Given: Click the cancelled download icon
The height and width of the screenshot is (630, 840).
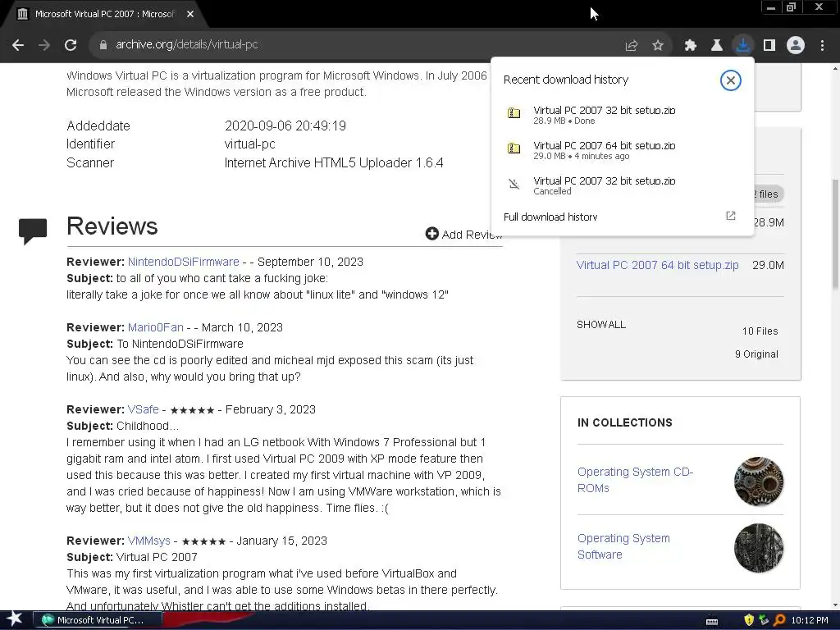Looking at the screenshot, I should [514, 185].
